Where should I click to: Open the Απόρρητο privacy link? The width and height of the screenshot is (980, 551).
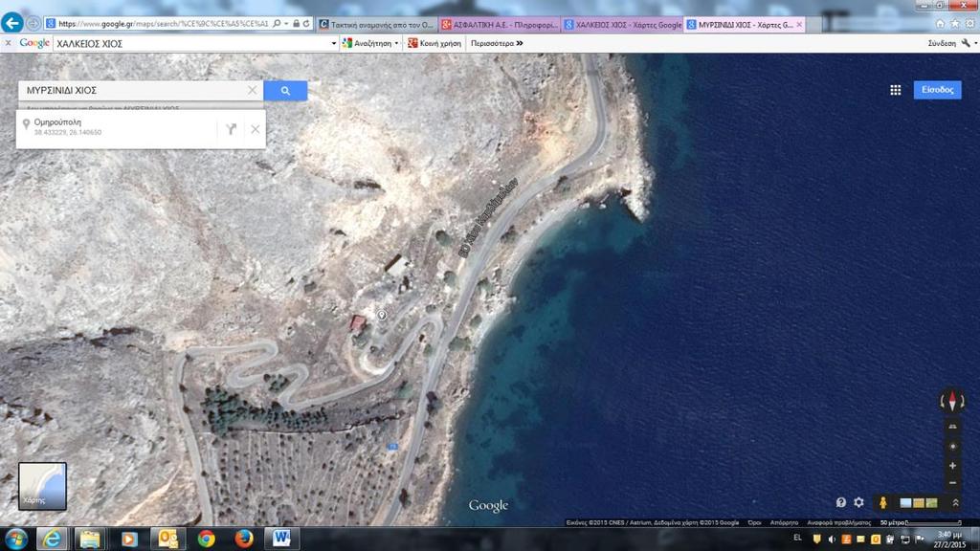(x=784, y=522)
